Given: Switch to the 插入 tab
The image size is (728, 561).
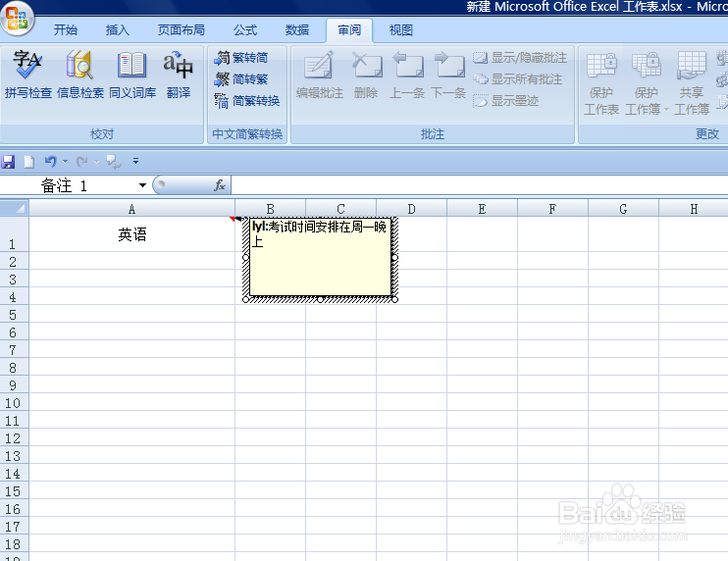Looking at the screenshot, I should click(118, 30).
